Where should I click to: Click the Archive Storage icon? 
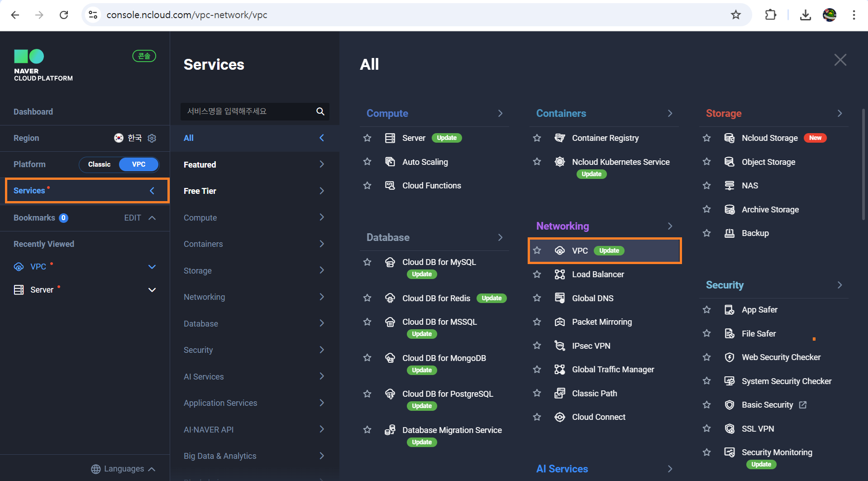pos(730,209)
